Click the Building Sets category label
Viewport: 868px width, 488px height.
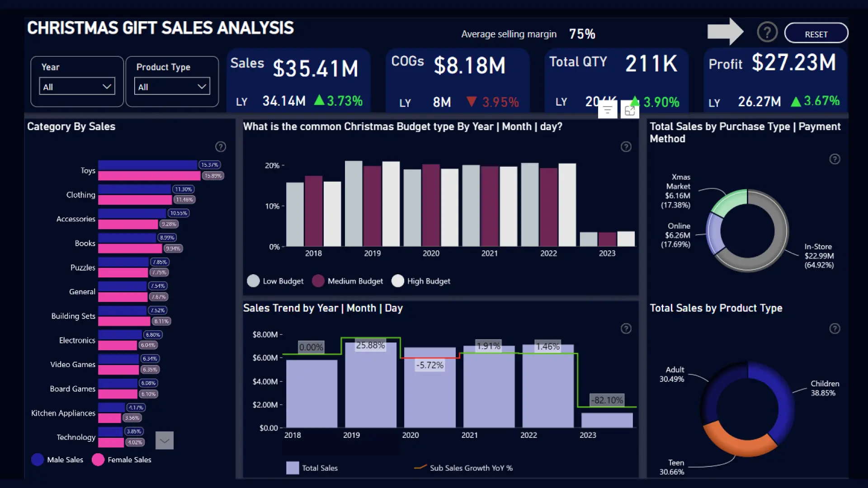click(73, 316)
